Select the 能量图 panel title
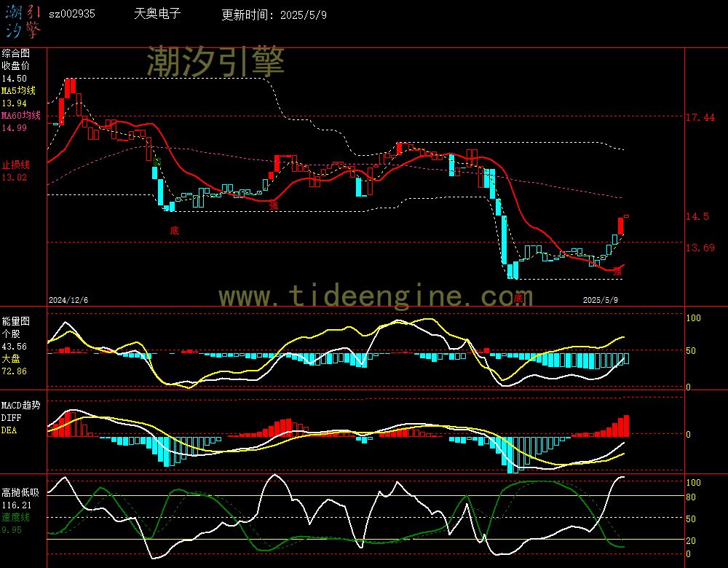This screenshot has width=728, height=568. tap(16, 321)
